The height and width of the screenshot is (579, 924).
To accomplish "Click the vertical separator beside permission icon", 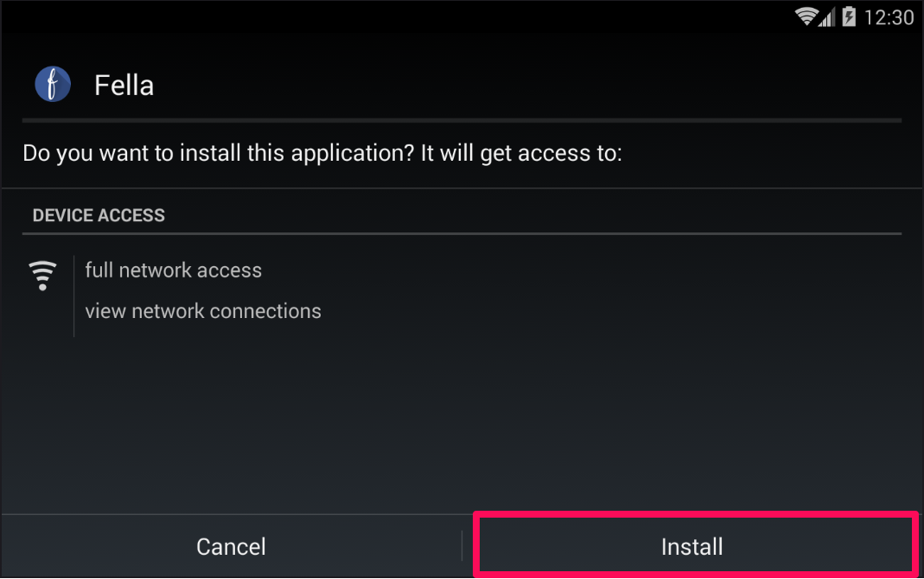I will (73, 296).
